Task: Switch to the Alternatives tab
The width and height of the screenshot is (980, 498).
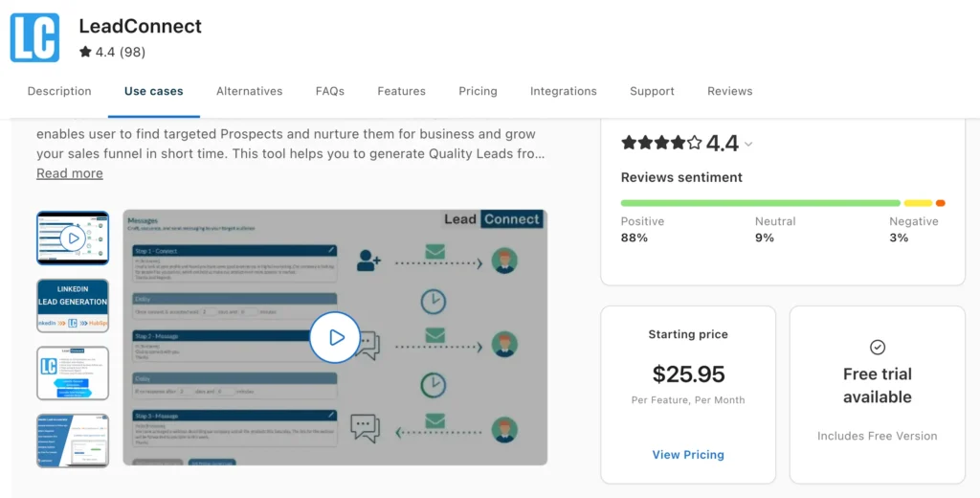Action: (x=250, y=91)
